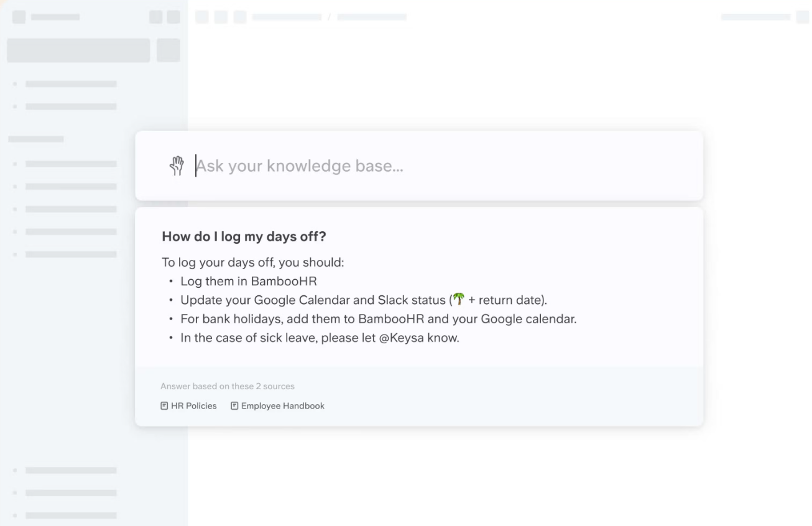Viewport: 812px width, 526px height.
Task: Click the document icon beside Employee Handbook
Action: pos(234,405)
